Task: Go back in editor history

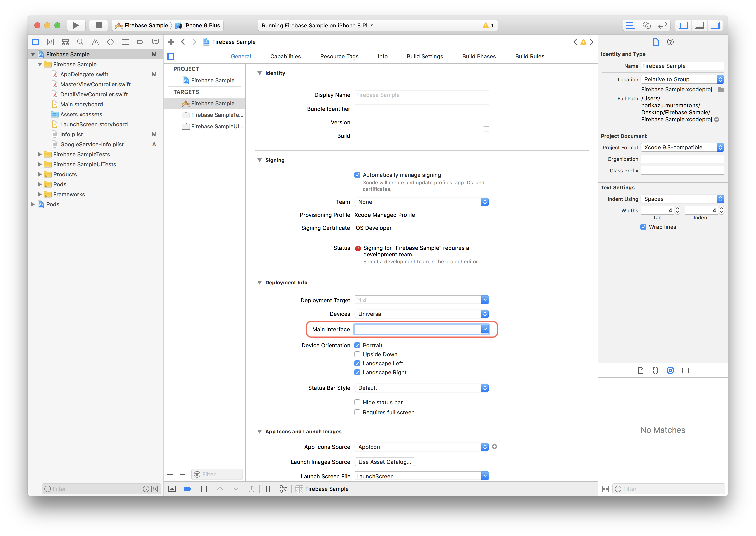Action: point(183,42)
